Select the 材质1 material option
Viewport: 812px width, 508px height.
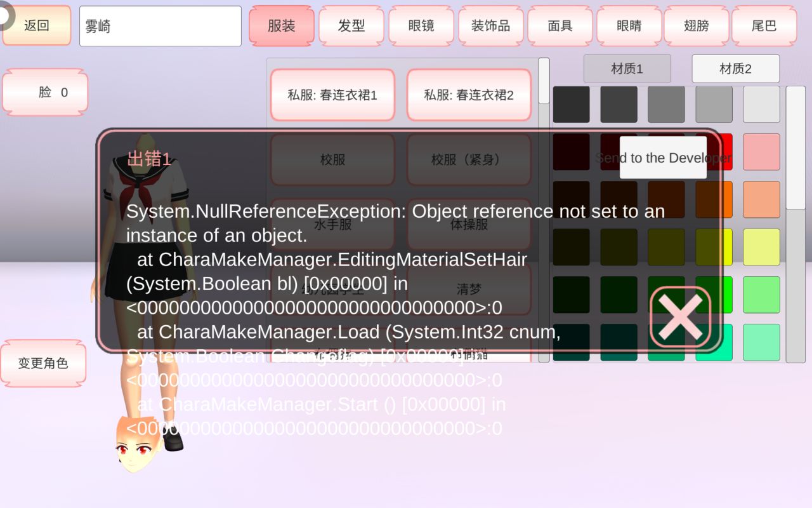[x=627, y=69]
